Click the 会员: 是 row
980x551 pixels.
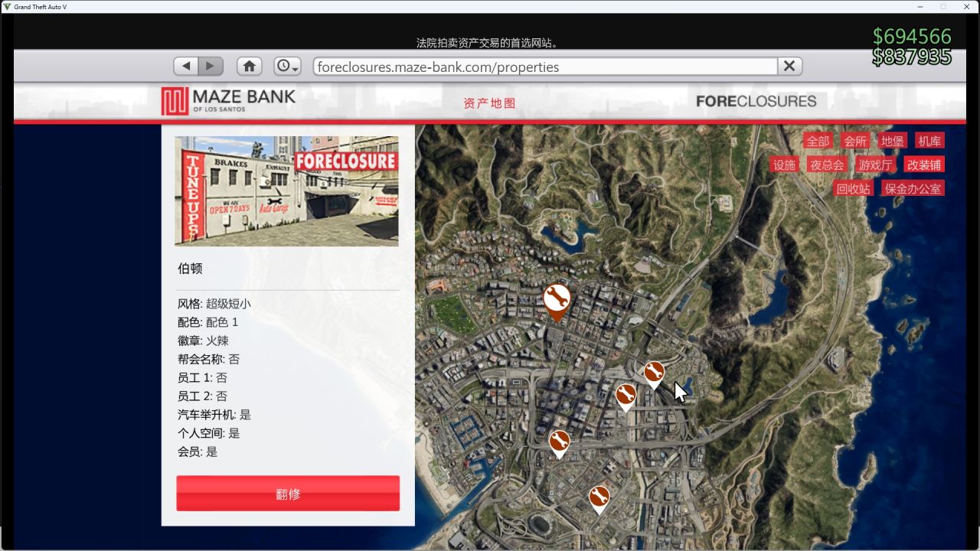[x=198, y=452]
